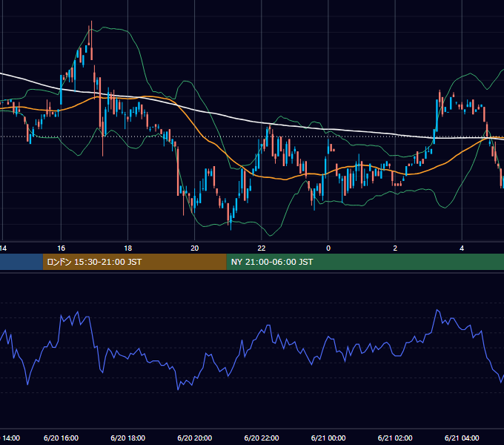Click the NY 21:00-06:00 JST session bar
Viewport: 504px width, 445px height.
365,262
